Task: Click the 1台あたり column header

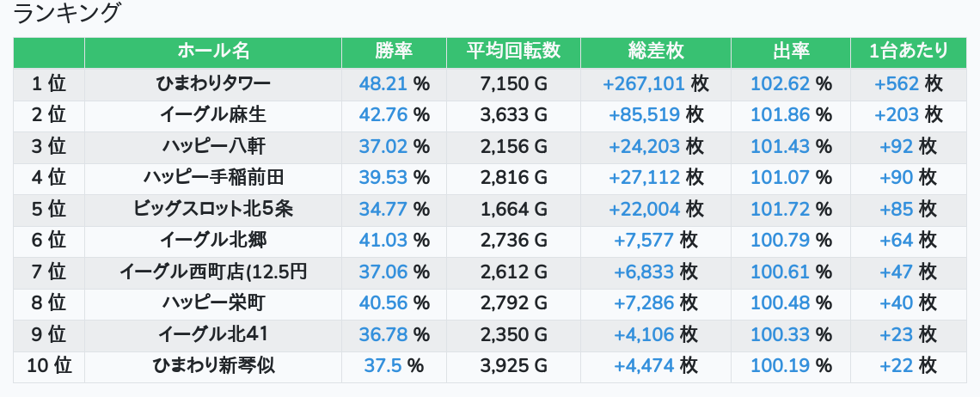Action: click(x=909, y=51)
